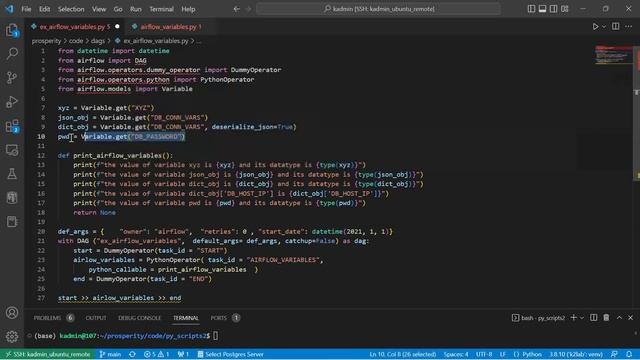Click 'dags' in the breadcrumb
The image size is (640, 360).
click(x=98, y=41)
